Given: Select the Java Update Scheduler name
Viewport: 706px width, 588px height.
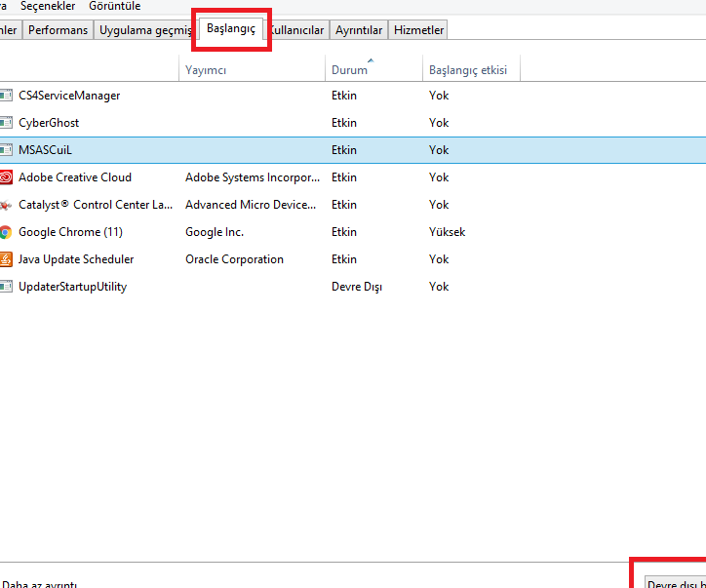Looking at the screenshot, I should [x=76, y=259].
